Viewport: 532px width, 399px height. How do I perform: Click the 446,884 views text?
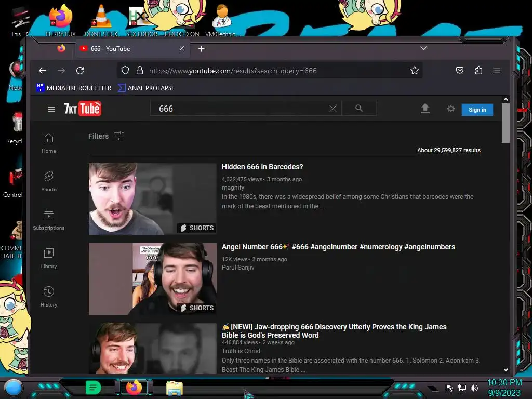point(240,343)
